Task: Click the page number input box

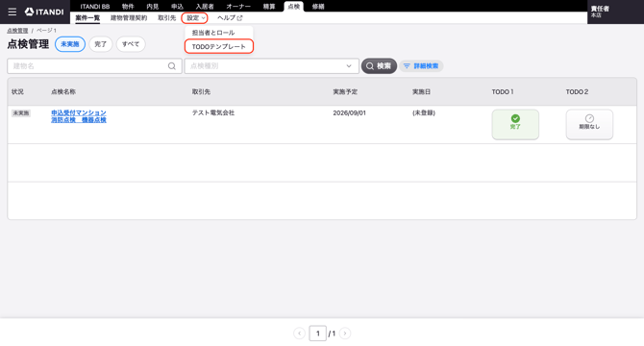Action: [x=318, y=334]
